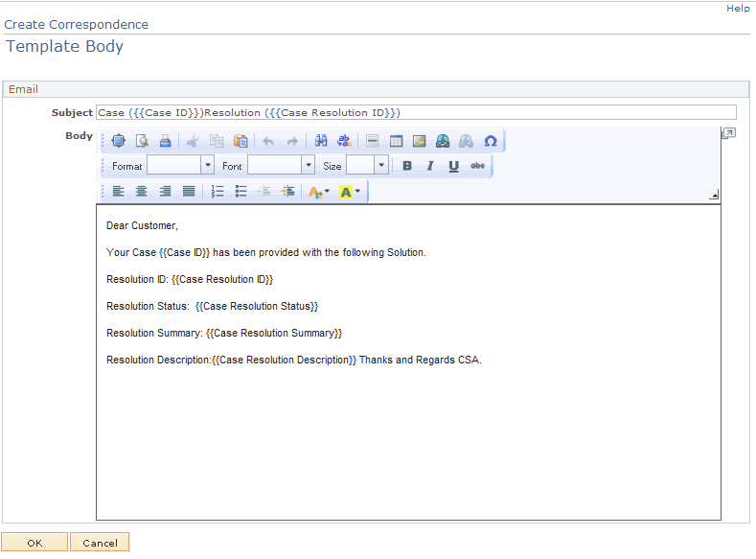Insert a horizontal line

point(372,141)
